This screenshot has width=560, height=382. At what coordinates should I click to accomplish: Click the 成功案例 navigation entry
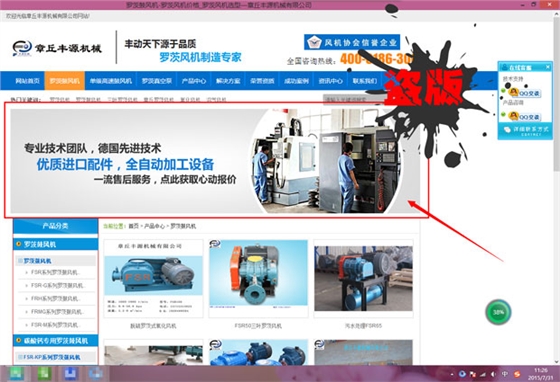coord(296,81)
